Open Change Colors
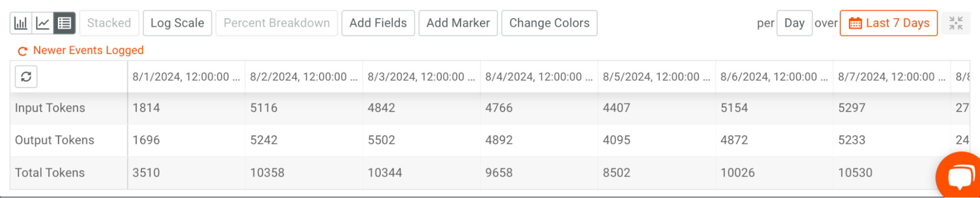The image size is (980, 198). coord(549,23)
